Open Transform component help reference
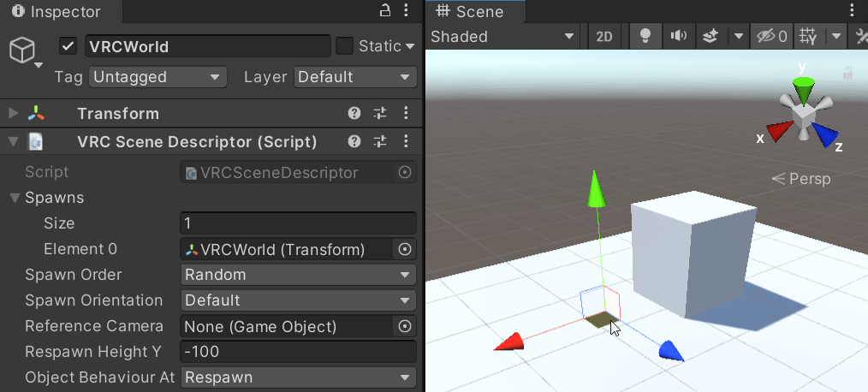The width and height of the screenshot is (868, 392). tap(354, 114)
